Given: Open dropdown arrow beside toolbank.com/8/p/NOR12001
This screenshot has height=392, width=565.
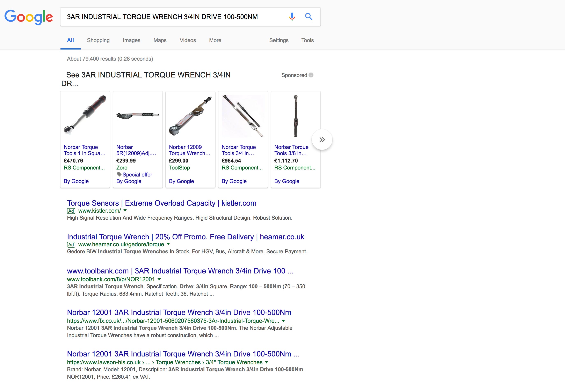Looking at the screenshot, I should [x=159, y=279].
